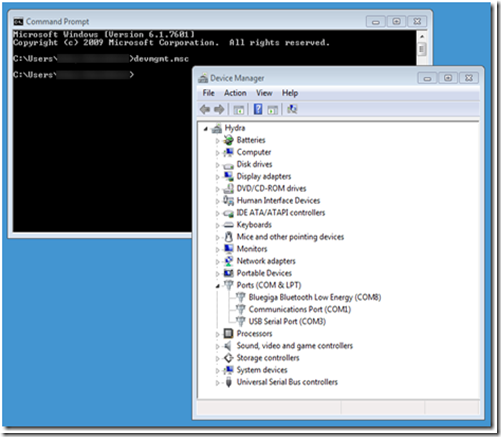Image resolution: width=501 pixels, height=437 pixels.
Task: Click the Back arrow in Device Manager toolbar
Action: (205, 109)
